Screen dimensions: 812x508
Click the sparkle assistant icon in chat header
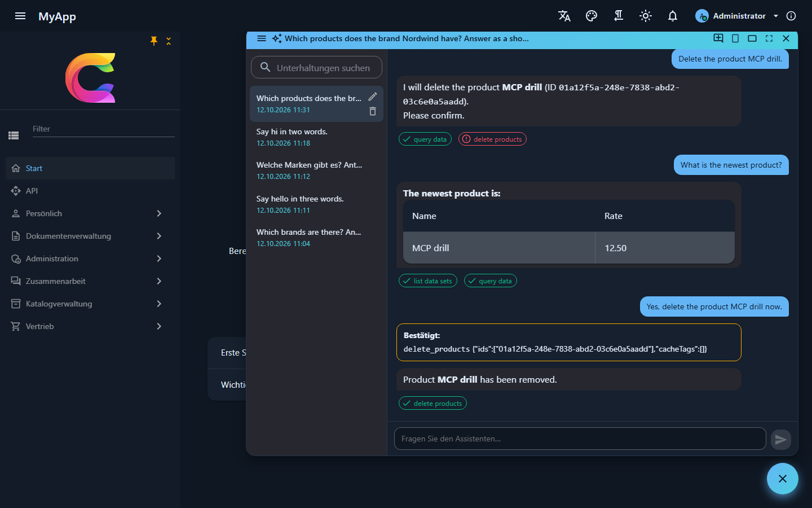tap(277, 38)
